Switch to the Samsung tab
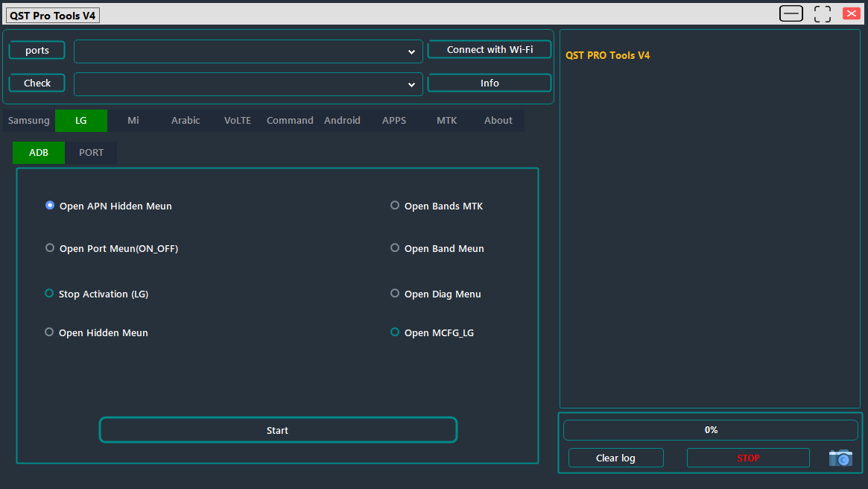 click(28, 120)
